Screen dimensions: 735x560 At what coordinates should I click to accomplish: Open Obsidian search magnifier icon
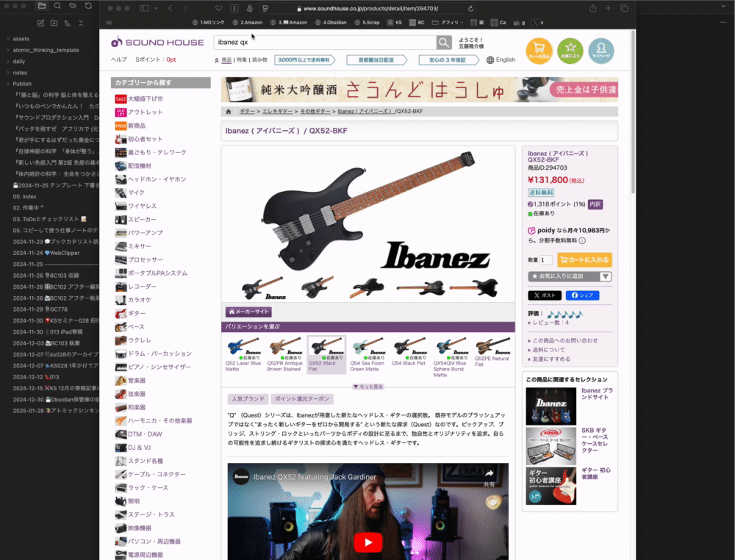[57, 6]
